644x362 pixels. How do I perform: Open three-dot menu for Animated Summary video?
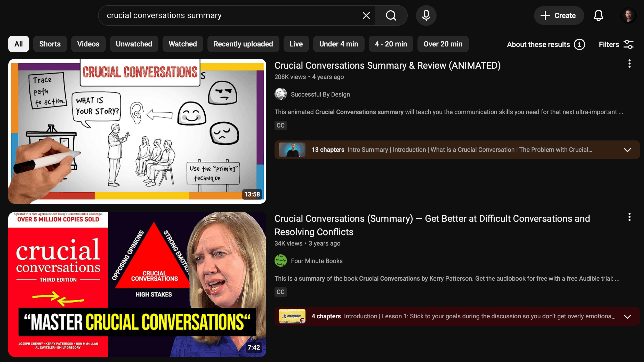pos(629,64)
